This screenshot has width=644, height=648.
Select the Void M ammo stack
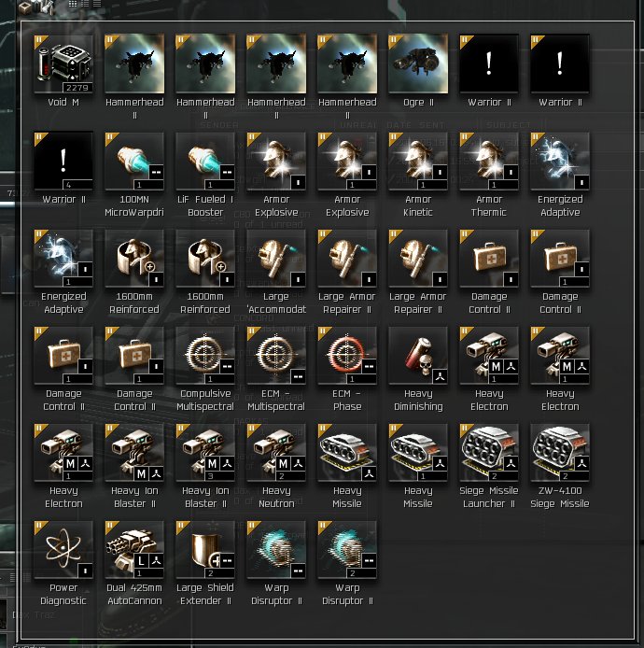point(63,64)
